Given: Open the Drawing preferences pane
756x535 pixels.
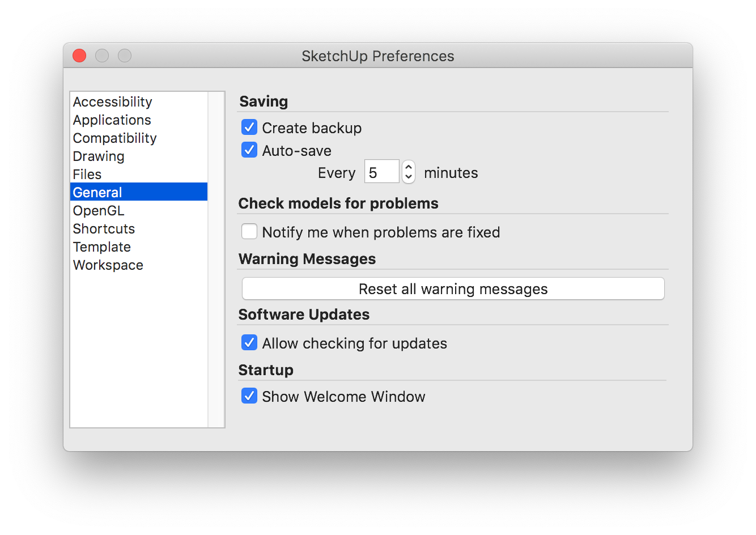Looking at the screenshot, I should (x=99, y=156).
